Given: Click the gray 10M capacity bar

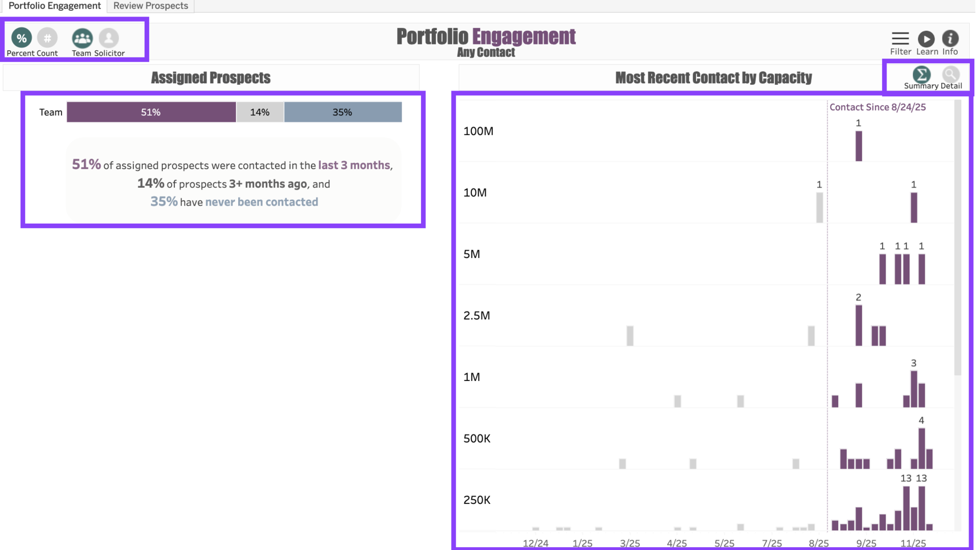Looking at the screenshot, I should [819, 208].
